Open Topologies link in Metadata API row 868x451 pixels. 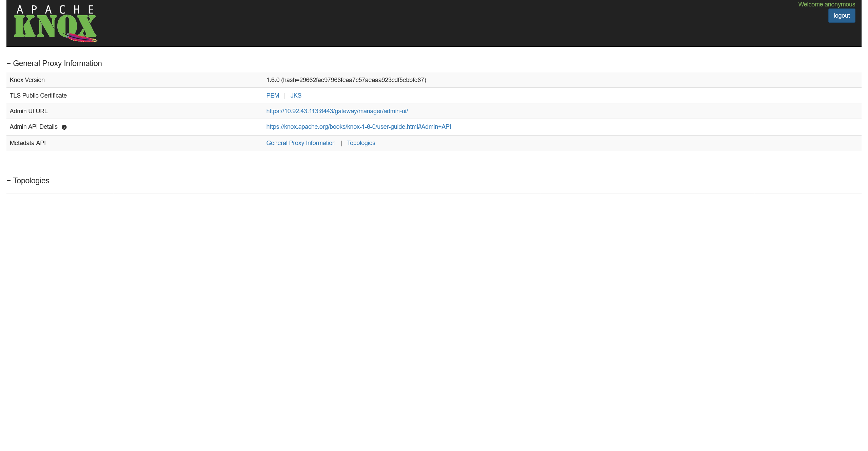361,143
